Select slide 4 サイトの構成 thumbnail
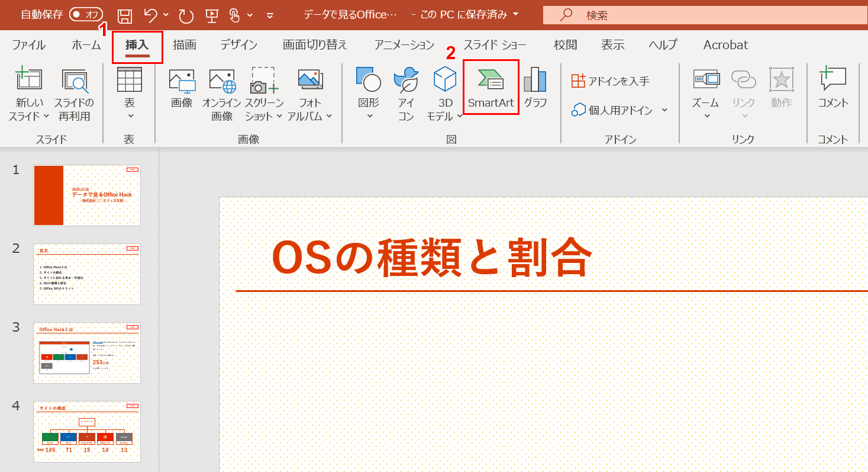Image resolution: width=868 pixels, height=472 pixels. pos(87,431)
